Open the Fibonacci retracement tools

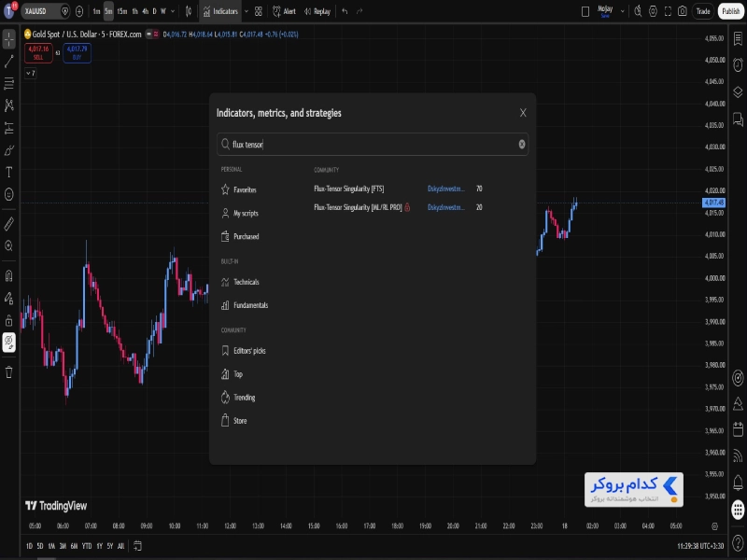(x=9, y=83)
